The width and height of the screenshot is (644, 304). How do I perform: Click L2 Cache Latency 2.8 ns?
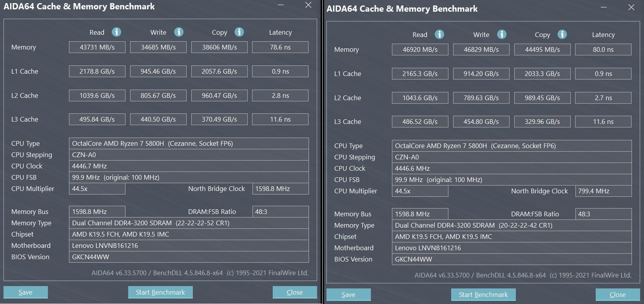(281, 95)
